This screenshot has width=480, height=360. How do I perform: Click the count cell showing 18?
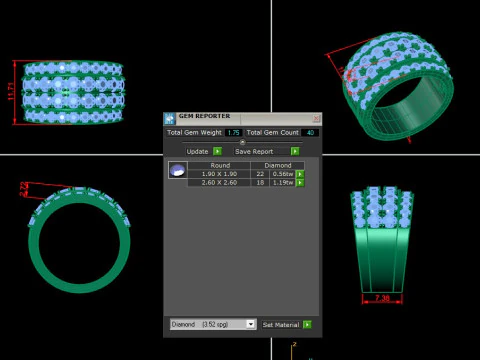(260, 183)
